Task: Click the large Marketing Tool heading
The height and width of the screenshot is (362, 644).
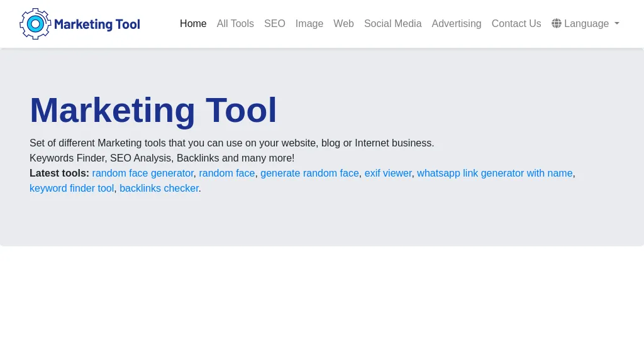Action: click(153, 110)
